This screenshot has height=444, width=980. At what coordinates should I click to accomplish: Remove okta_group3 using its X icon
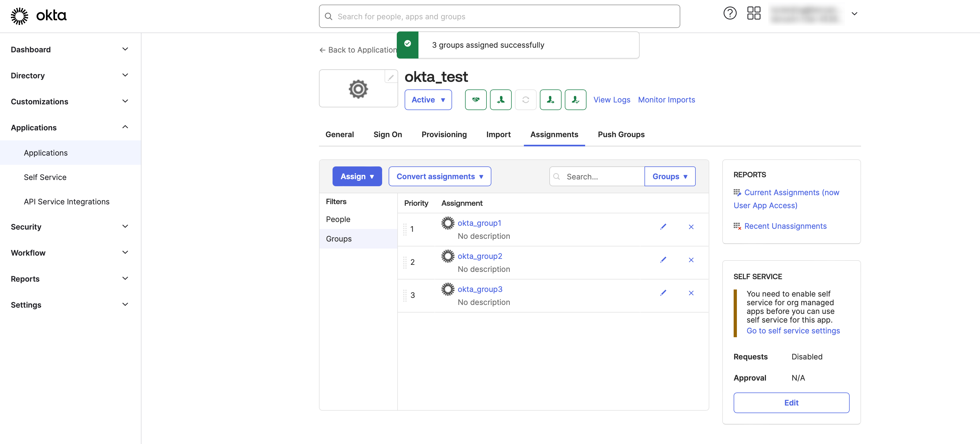pos(691,293)
